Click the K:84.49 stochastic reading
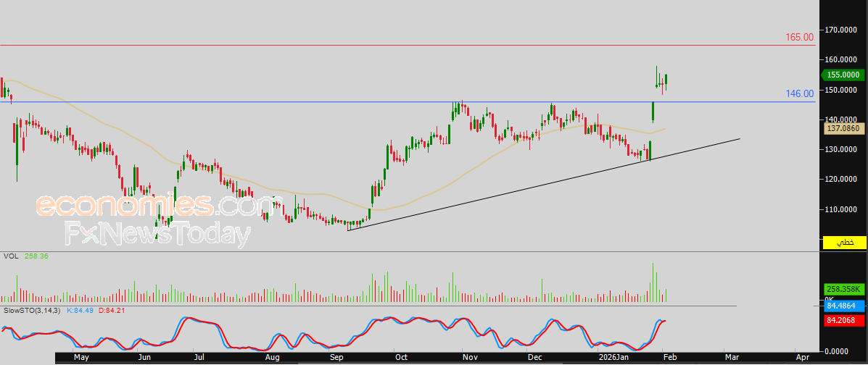 [x=80, y=310]
